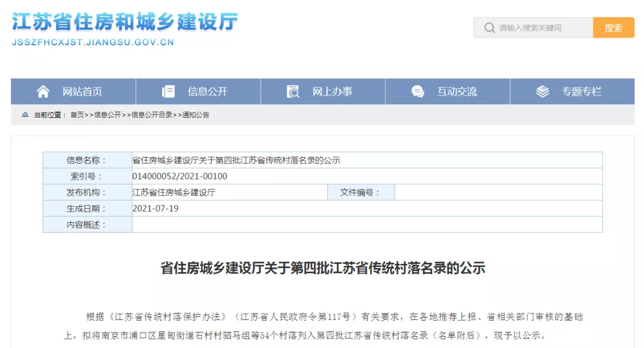The width and height of the screenshot is (644, 348).
Task: Click the home icon in navigation bar
Action: point(43,92)
